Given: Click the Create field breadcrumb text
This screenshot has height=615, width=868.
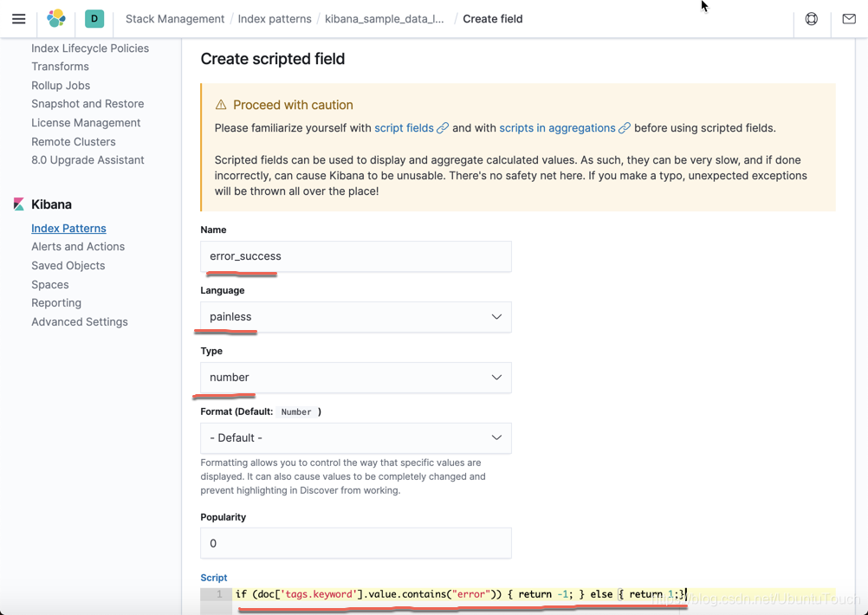Looking at the screenshot, I should click(x=493, y=19).
